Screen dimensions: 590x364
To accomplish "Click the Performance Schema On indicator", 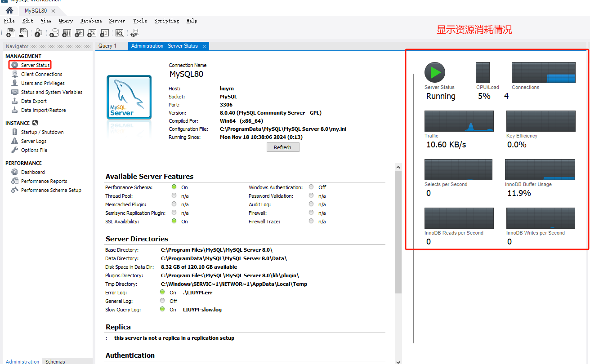I will tap(174, 187).
